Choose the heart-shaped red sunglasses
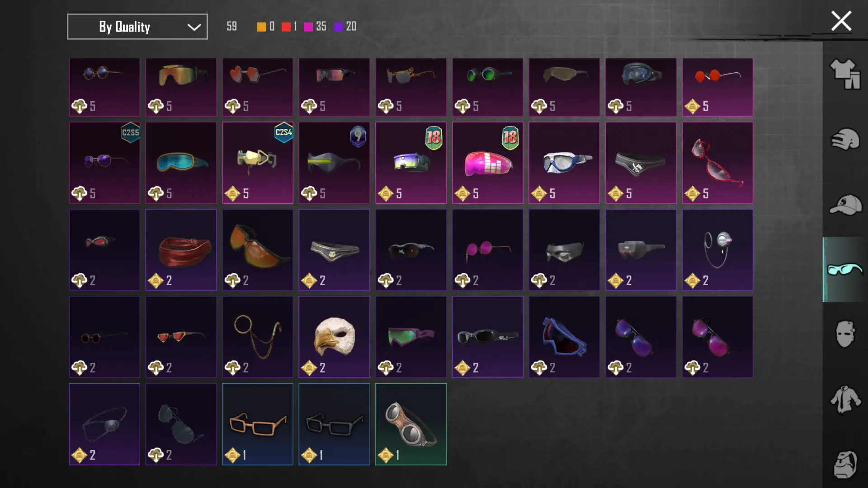This screenshot has width=868, height=488. 257,87
